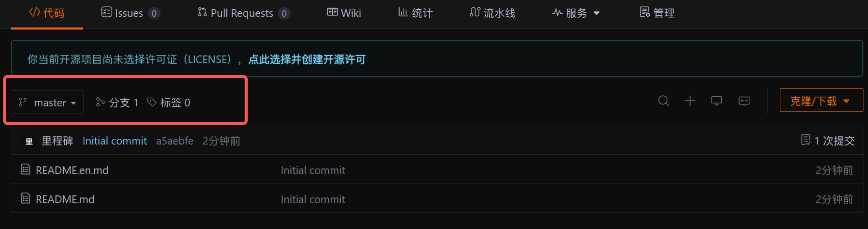
Task: Click the terminal-style icon beside the monitor
Action: (744, 101)
